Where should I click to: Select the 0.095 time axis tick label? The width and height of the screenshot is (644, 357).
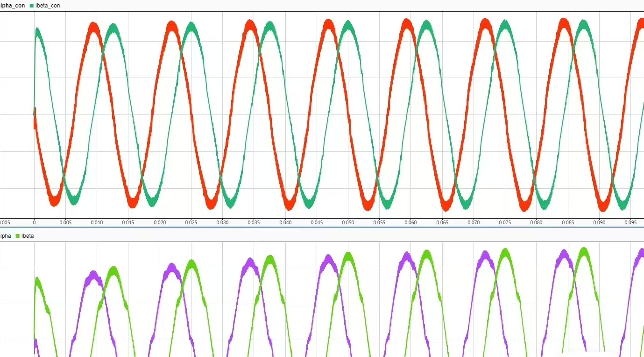(x=630, y=222)
